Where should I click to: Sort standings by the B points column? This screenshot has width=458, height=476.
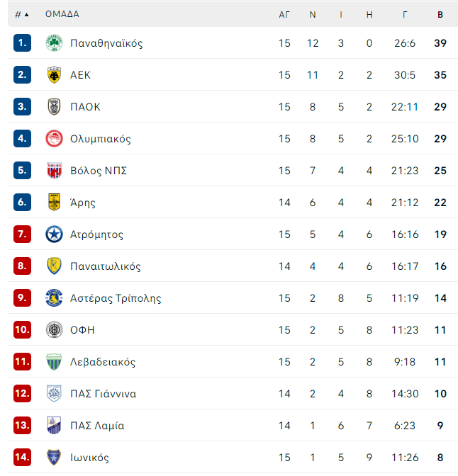click(440, 15)
